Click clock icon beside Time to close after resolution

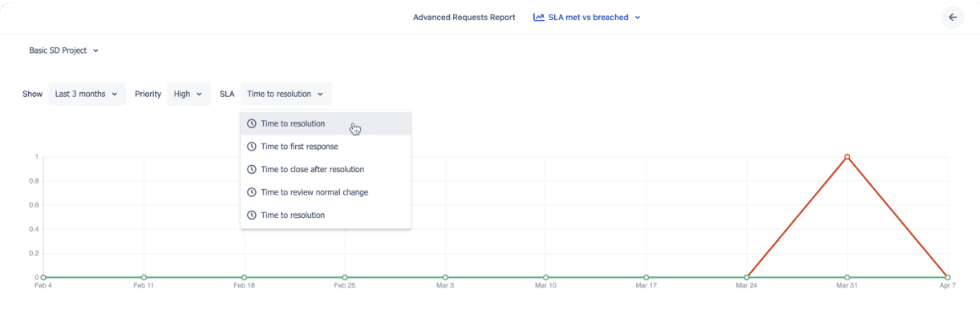pos(252,170)
